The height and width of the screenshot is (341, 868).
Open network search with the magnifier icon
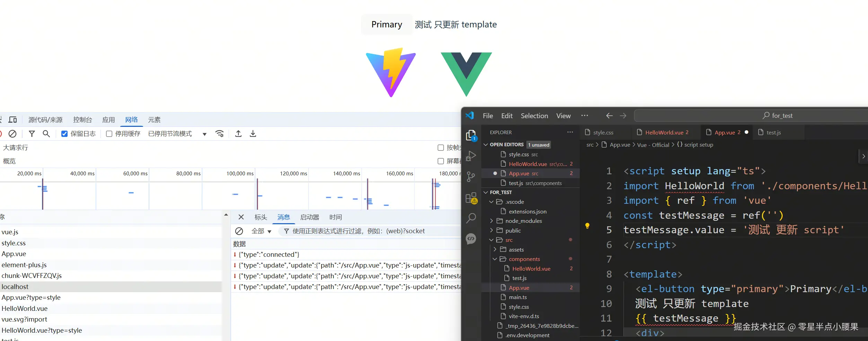coord(46,134)
